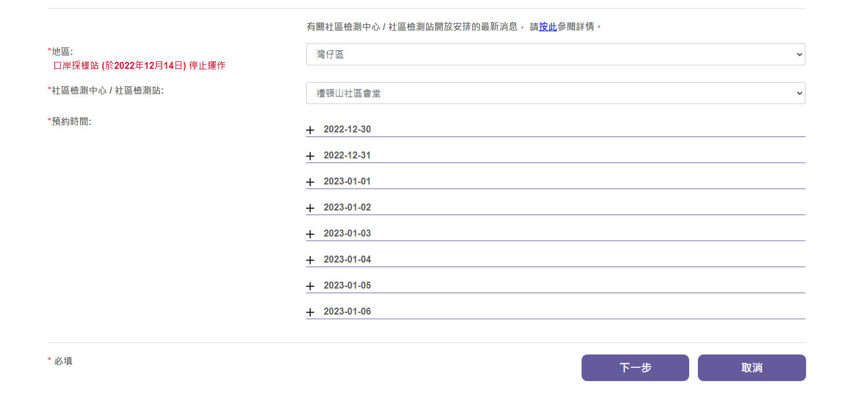
Task: Open the testing centre dropdown 禮頓山社區會堂
Action: coord(556,93)
